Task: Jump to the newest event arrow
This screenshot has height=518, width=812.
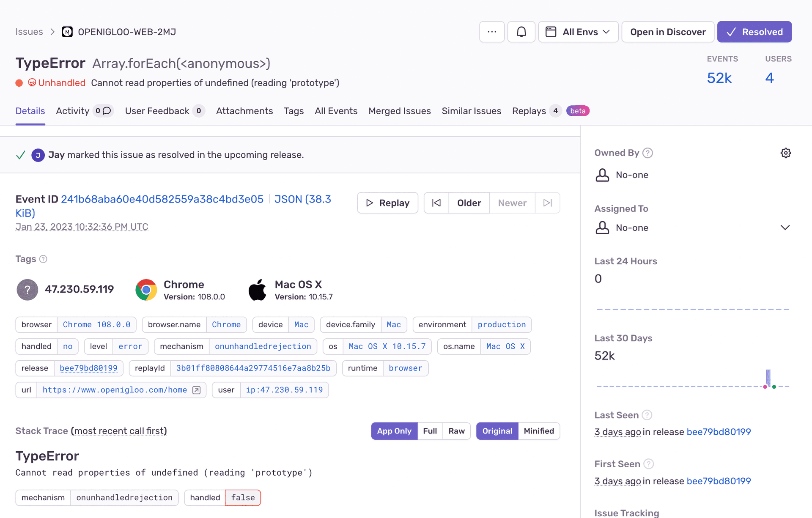Action: pyautogui.click(x=548, y=203)
